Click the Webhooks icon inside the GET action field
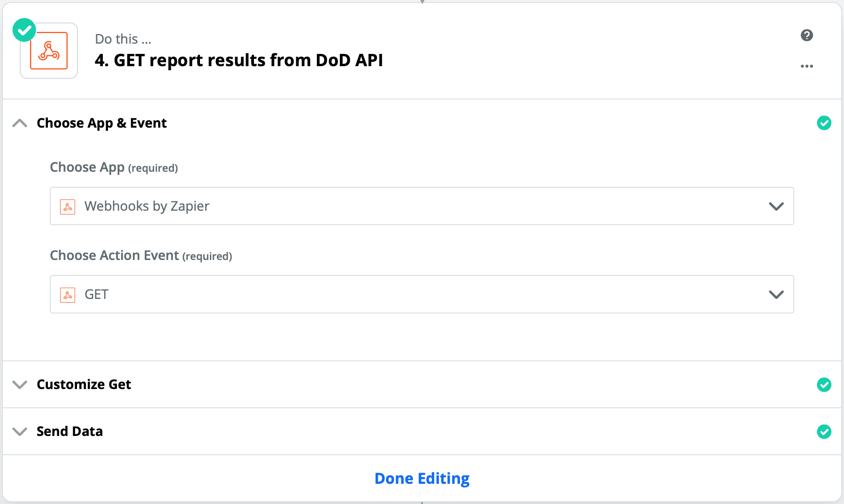Viewport: 844px width, 504px height. [x=68, y=295]
